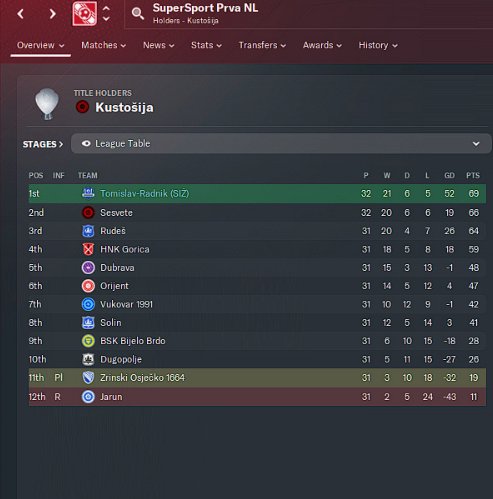Go back with the left arrow
Screen dimensions: 493x499
tap(21, 14)
